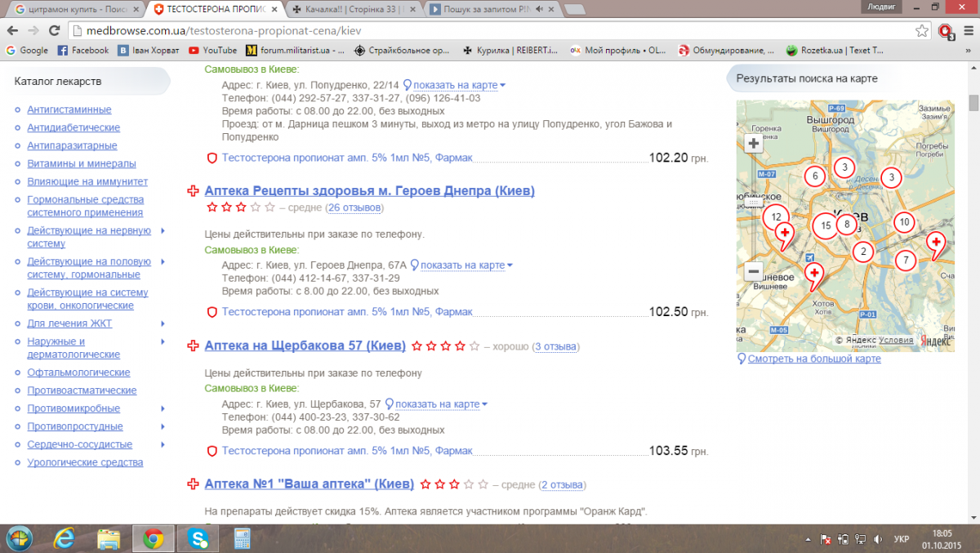Show map for Щербакова 57 address
Screen dimensions: 980x553
[436, 404]
